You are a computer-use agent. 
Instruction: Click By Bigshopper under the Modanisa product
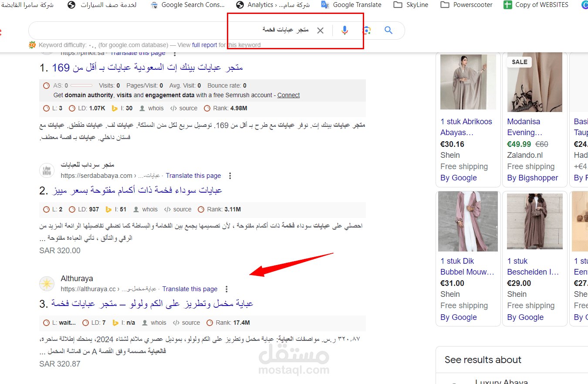533,178
